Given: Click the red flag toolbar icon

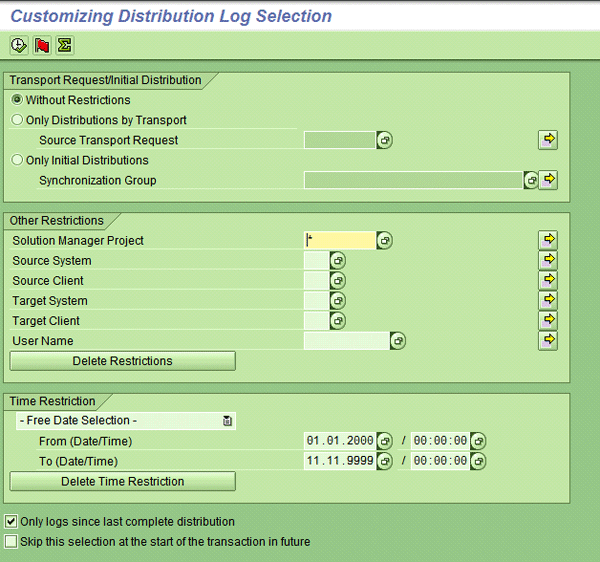Looking at the screenshot, I should click(41, 46).
